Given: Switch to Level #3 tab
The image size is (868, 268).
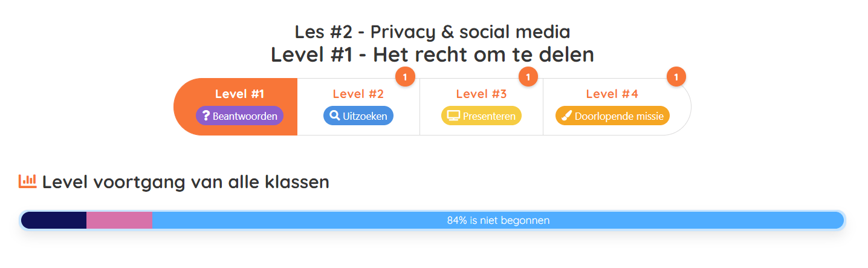Looking at the screenshot, I should (481, 106).
